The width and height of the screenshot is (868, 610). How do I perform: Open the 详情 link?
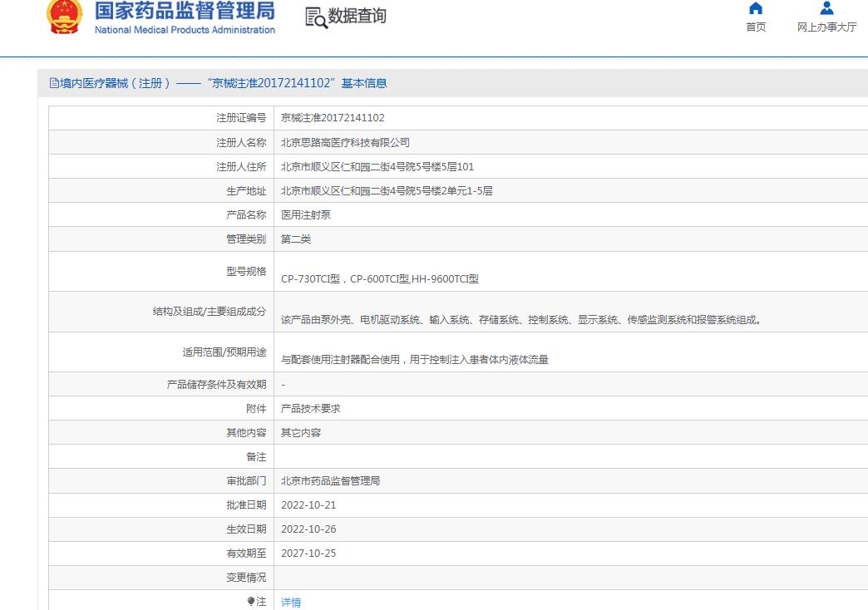(291, 603)
